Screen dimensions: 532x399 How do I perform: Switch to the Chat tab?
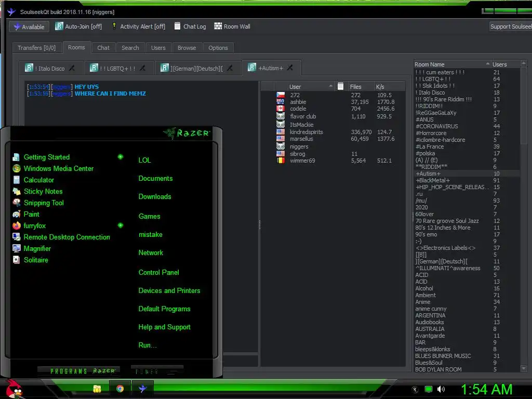[x=103, y=48]
